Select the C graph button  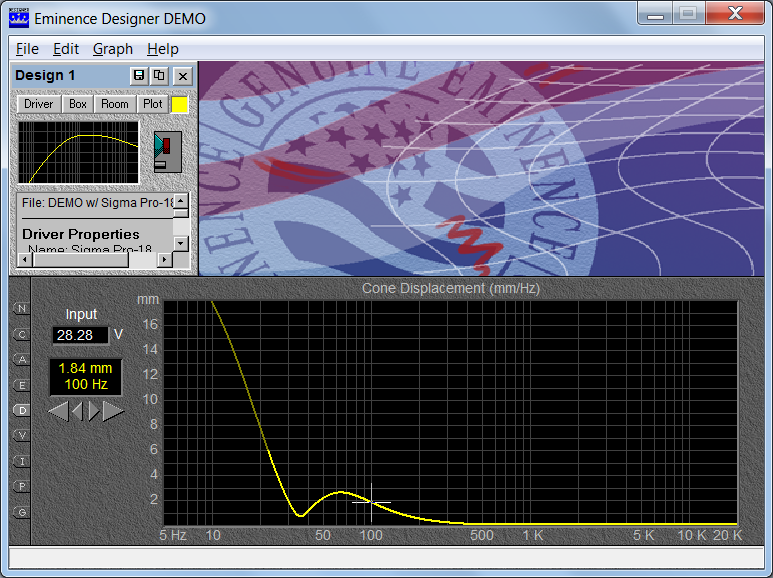point(22,334)
